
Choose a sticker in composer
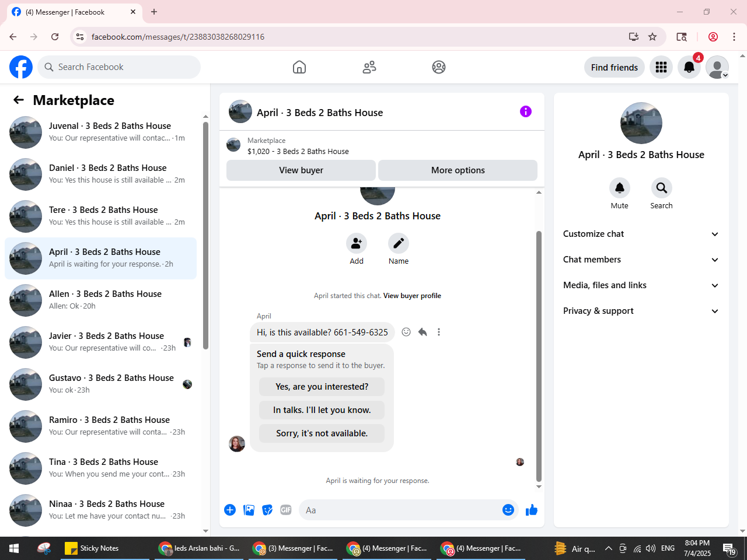click(x=267, y=510)
